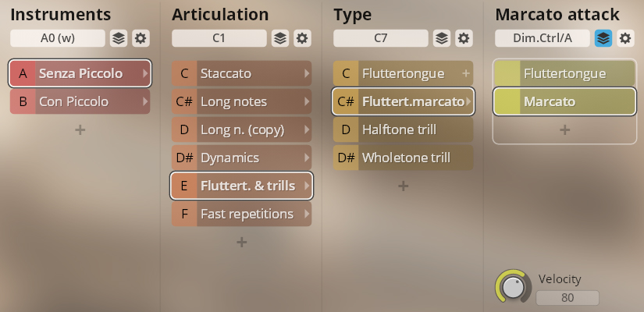Open the Articulation column gear settings
This screenshot has width=644, height=312.
tap(302, 38)
